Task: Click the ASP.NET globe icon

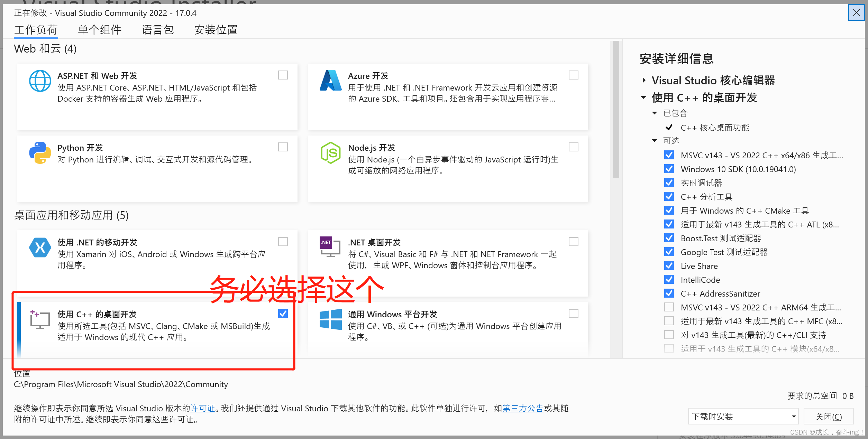Action: pyautogui.click(x=40, y=81)
